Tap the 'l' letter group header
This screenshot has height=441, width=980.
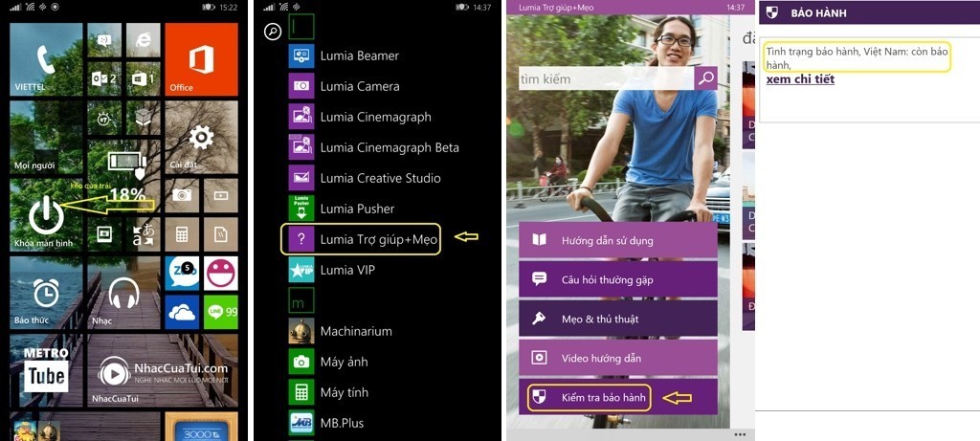(301, 28)
